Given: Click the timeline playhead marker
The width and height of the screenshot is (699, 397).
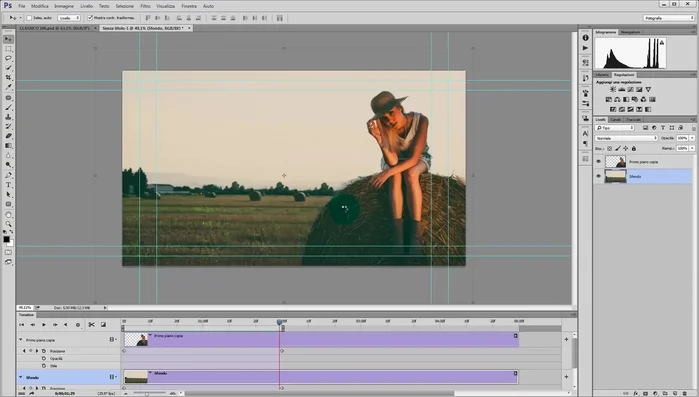Looking at the screenshot, I should (280, 321).
